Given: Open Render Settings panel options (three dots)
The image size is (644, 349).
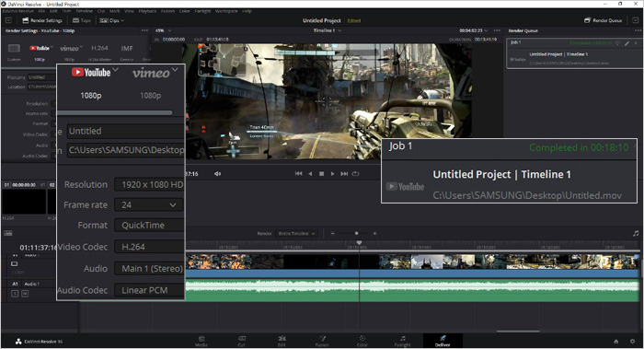Looking at the screenshot, I should pyautogui.click(x=144, y=30).
